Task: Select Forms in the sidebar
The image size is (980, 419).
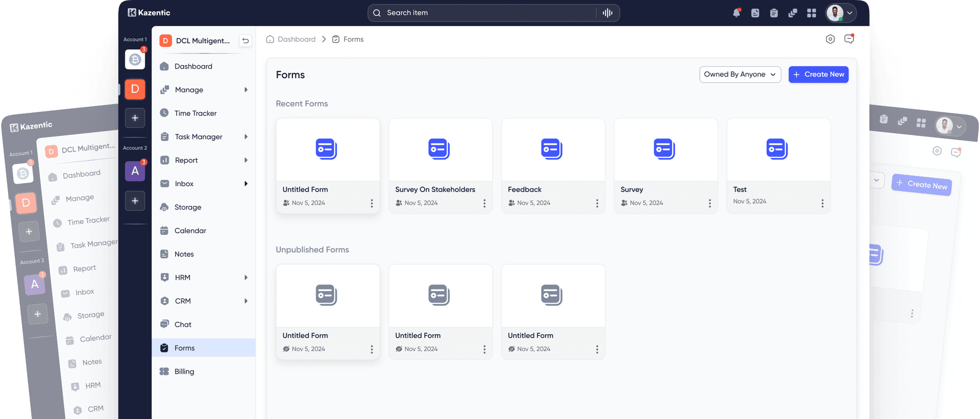Action: pyautogui.click(x=204, y=348)
